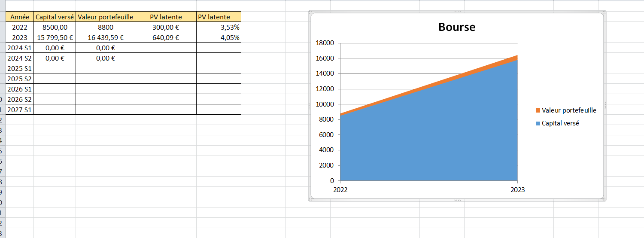This screenshot has width=644, height=238.
Task: Select the 640,09 € cell
Action: tap(166, 37)
